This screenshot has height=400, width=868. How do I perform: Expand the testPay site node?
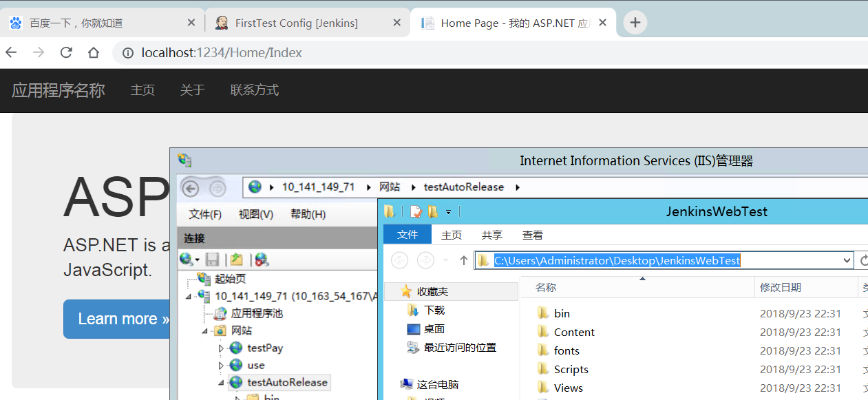coord(221,348)
